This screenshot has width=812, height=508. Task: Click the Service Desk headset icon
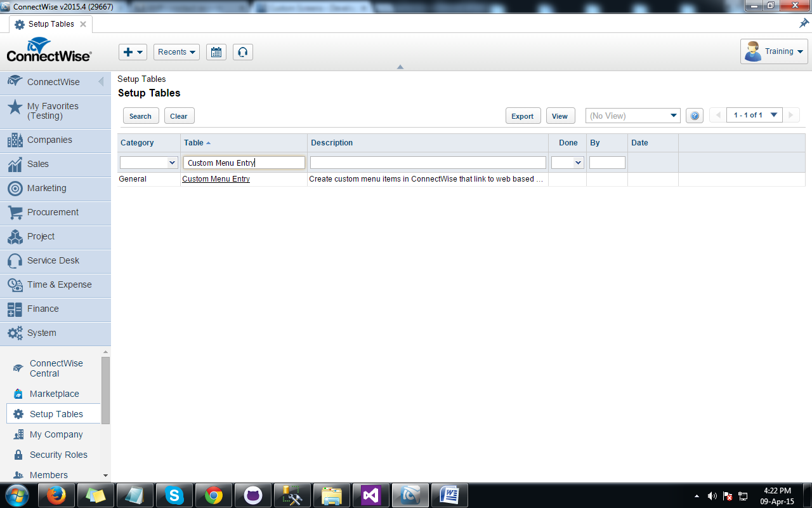15,260
